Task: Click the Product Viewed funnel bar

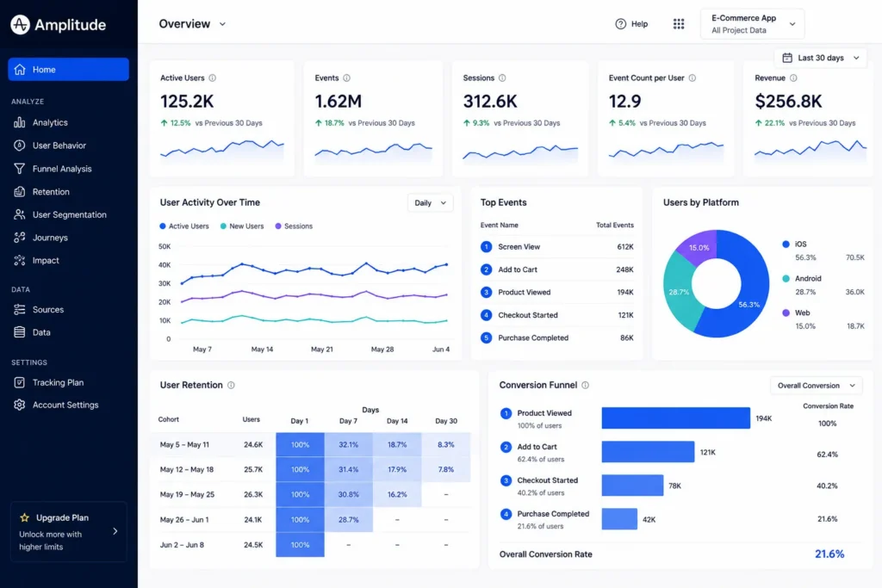Action: point(675,418)
